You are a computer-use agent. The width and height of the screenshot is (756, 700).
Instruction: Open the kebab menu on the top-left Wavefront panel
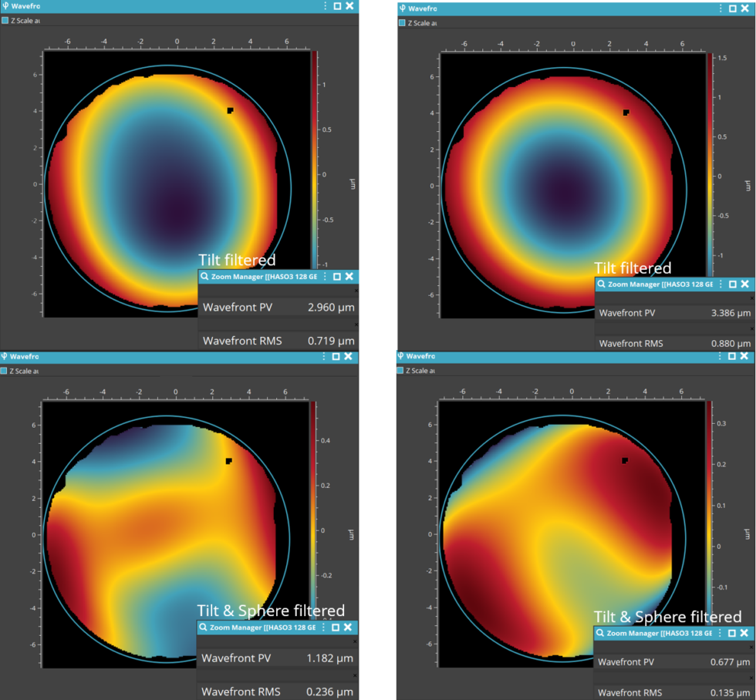pos(326,6)
